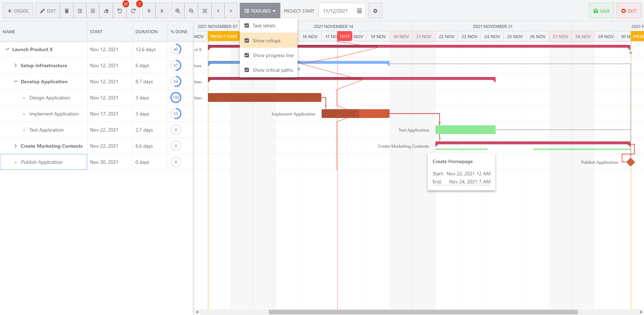Click the Design Application Gantt bar
This screenshot has height=315, width=644.
click(264, 97)
